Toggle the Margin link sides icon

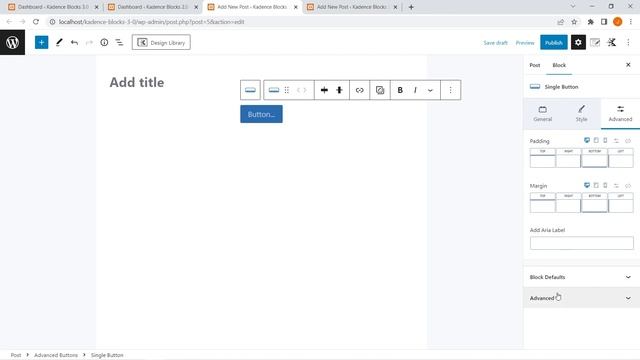tap(628, 186)
